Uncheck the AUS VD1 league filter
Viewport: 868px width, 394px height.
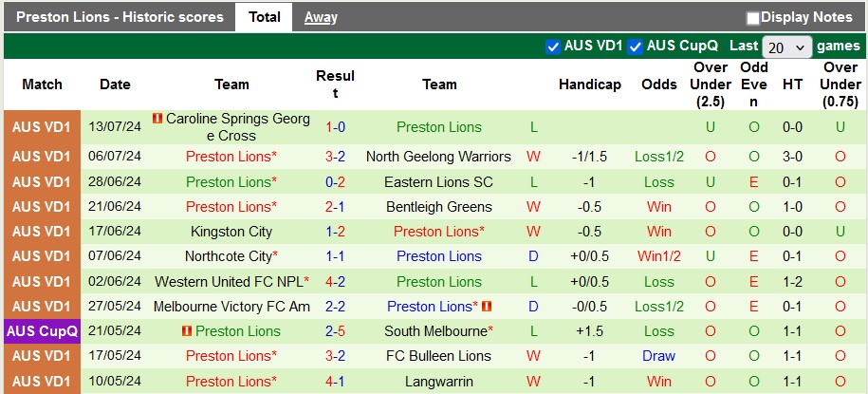tap(553, 47)
